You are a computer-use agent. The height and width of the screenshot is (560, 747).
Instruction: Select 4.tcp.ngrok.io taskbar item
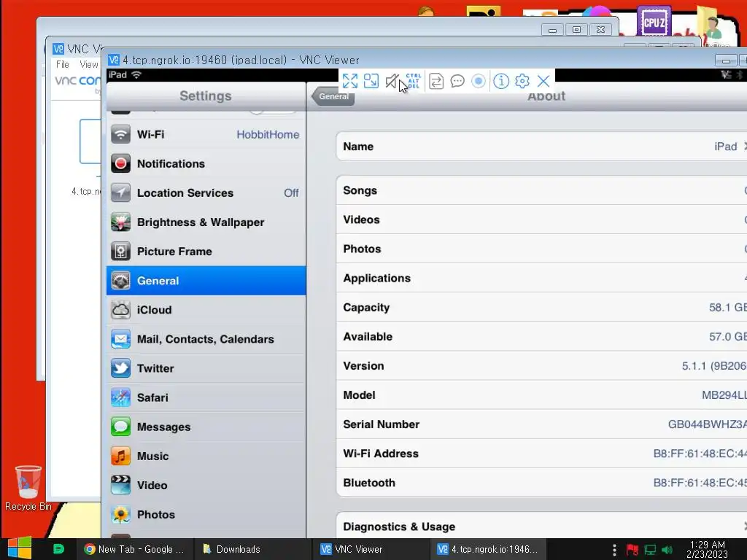coord(487,549)
